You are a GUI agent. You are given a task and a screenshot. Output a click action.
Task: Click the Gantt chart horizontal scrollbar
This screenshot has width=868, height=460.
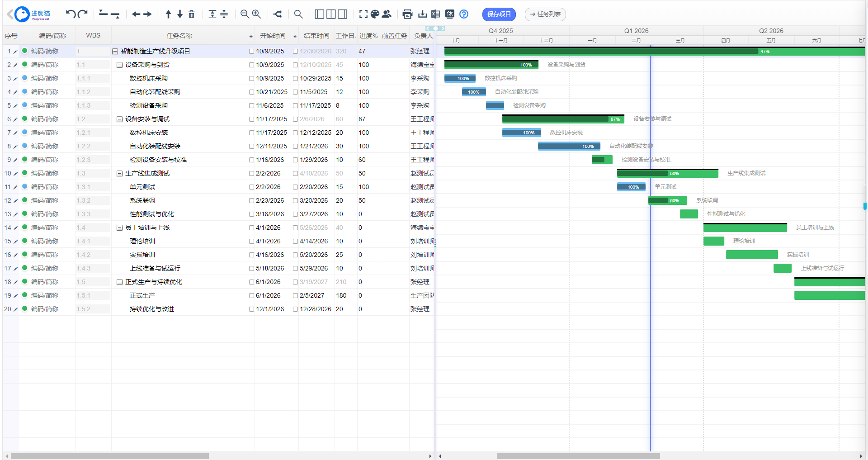(x=579, y=456)
